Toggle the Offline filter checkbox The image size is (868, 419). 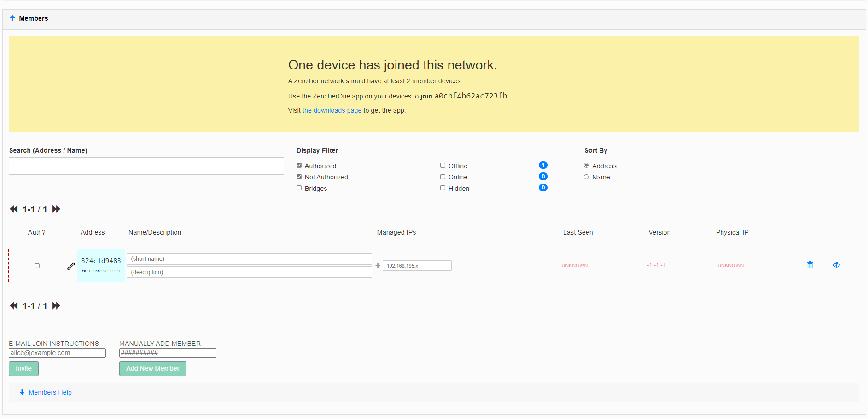click(443, 166)
